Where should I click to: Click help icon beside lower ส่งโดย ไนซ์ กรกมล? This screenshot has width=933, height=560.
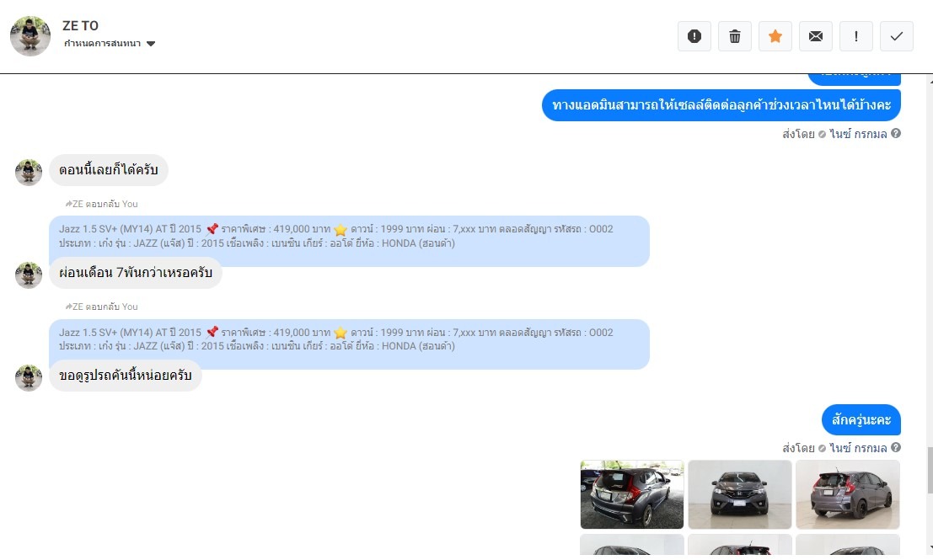896,447
